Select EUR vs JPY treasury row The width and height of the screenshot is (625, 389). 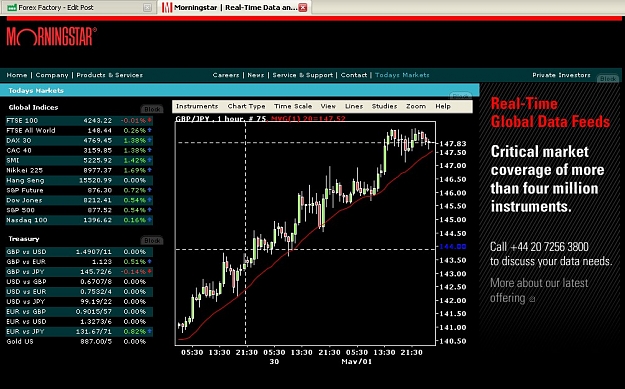tap(79, 332)
